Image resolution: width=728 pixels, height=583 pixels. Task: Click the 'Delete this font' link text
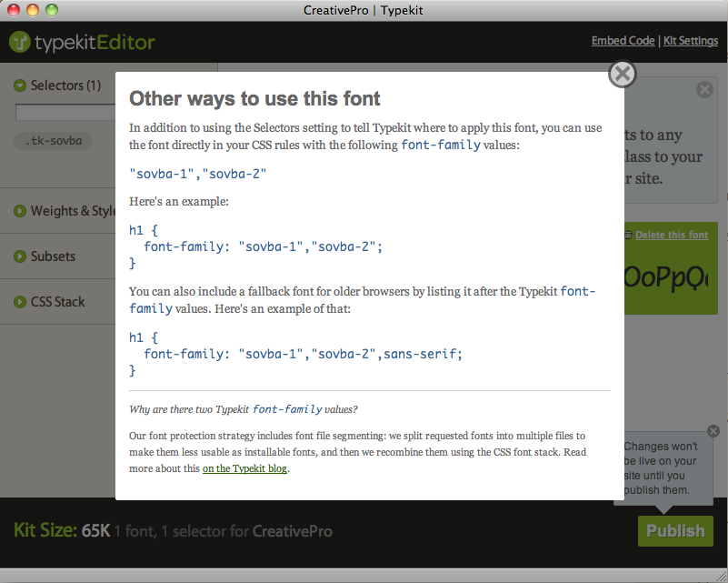tap(672, 235)
